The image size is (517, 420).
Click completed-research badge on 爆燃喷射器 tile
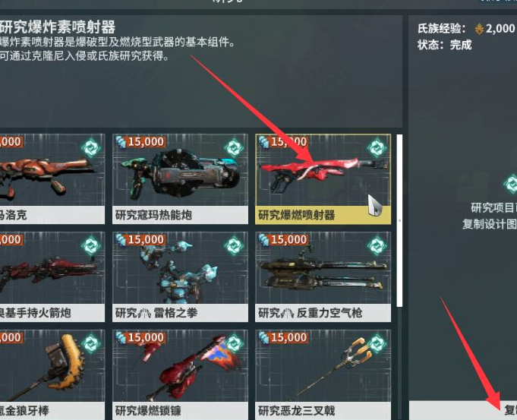point(377,148)
